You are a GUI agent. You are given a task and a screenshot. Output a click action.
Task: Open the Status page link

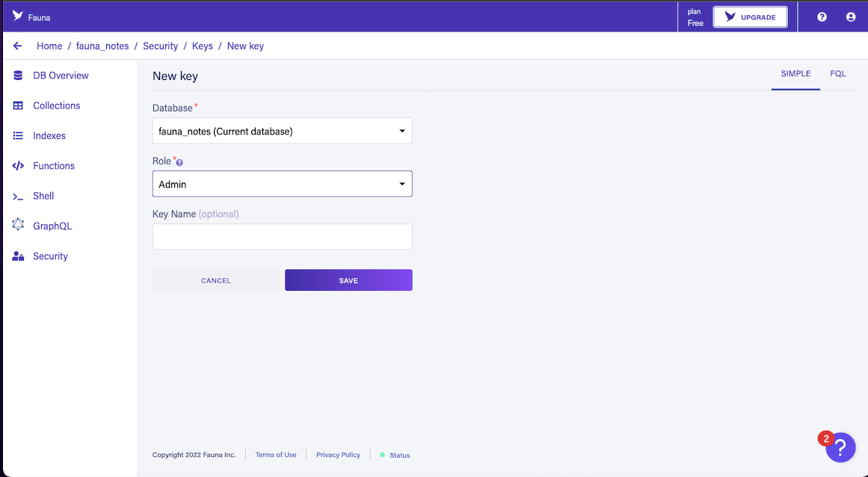click(x=400, y=455)
